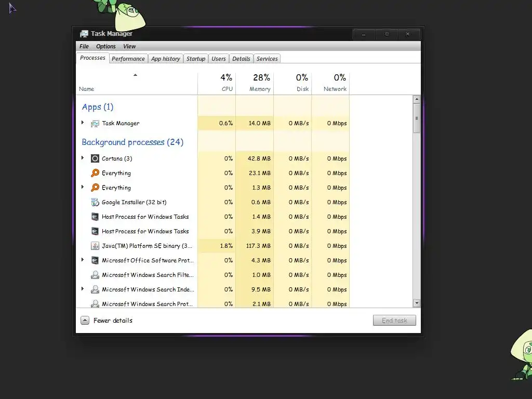
Task: Click the 42.8 MB Cortana memory value
Action: (x=259, y=158)
